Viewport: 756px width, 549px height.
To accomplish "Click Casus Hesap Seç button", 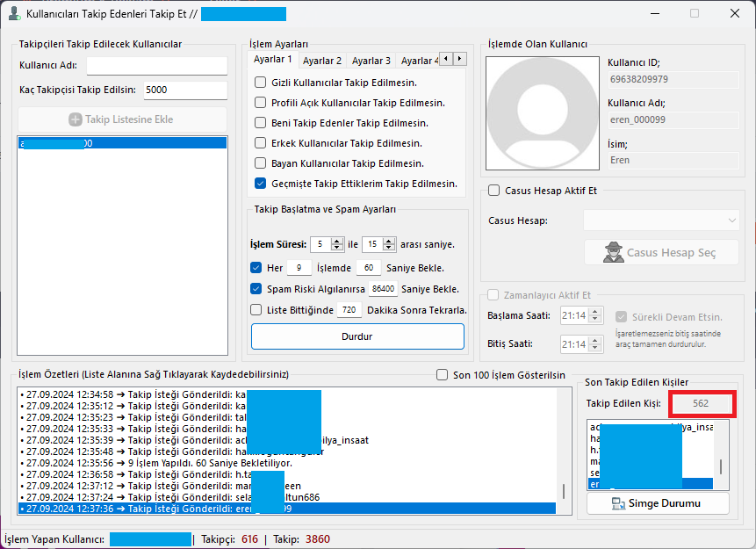I will 661,252.
